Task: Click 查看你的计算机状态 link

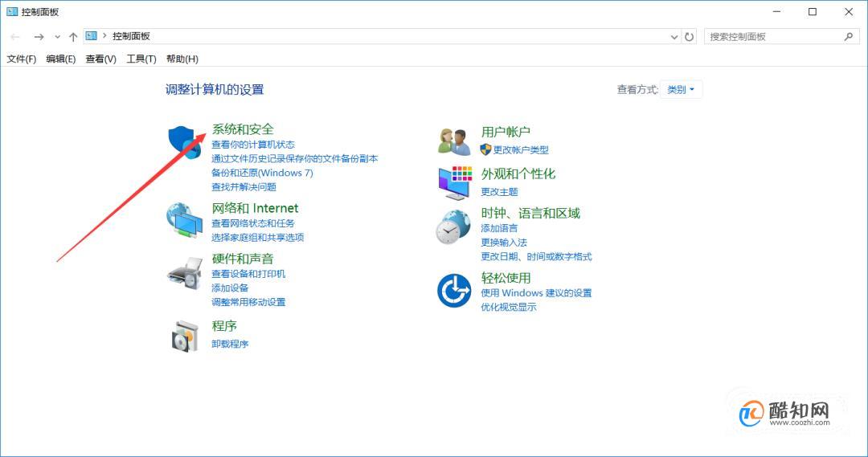Action: 253,145
